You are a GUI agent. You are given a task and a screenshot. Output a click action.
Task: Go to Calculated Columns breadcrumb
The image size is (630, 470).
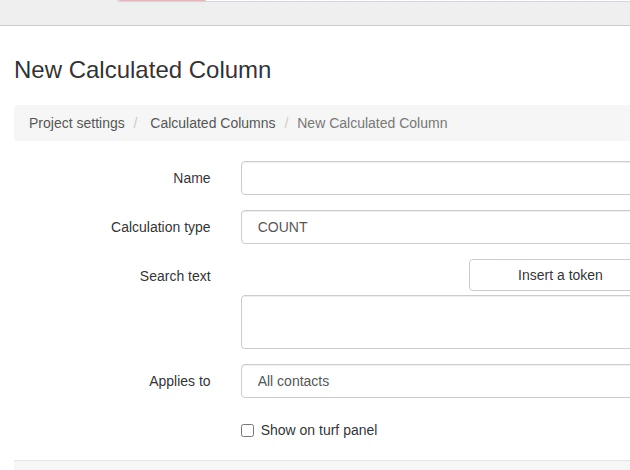pyautogui.click(x=213, y=123)
